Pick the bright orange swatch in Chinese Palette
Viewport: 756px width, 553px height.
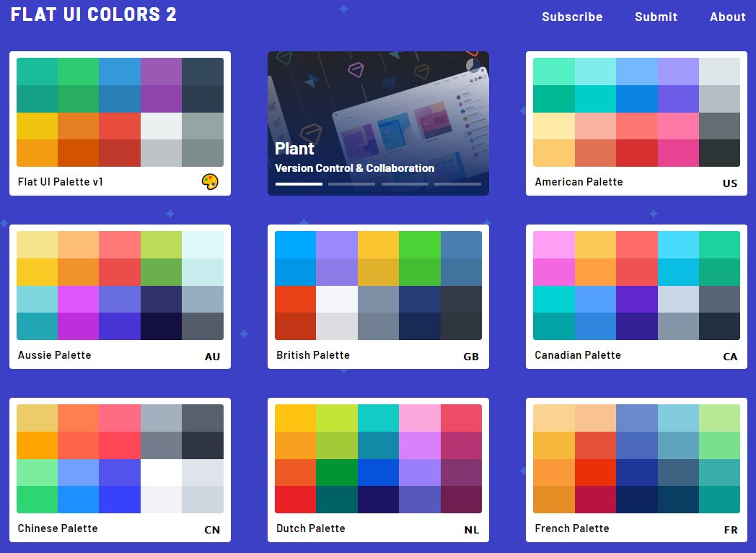coord(37,445)
